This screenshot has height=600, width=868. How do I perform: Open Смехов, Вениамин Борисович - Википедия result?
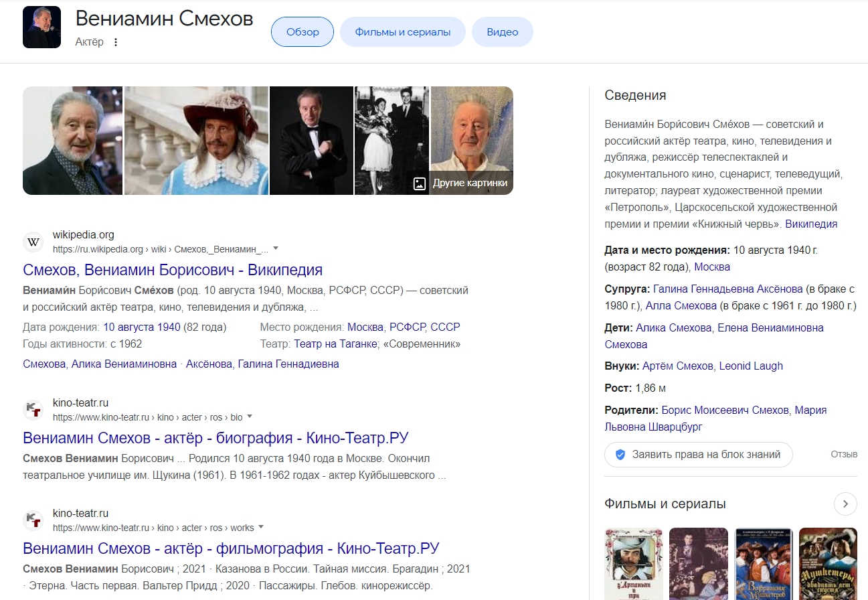click(x=173, y=270)
